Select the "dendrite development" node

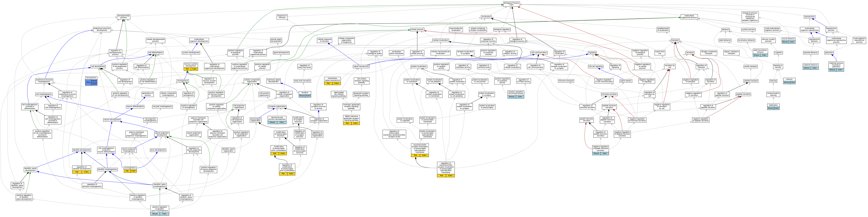tap(81, 150)
